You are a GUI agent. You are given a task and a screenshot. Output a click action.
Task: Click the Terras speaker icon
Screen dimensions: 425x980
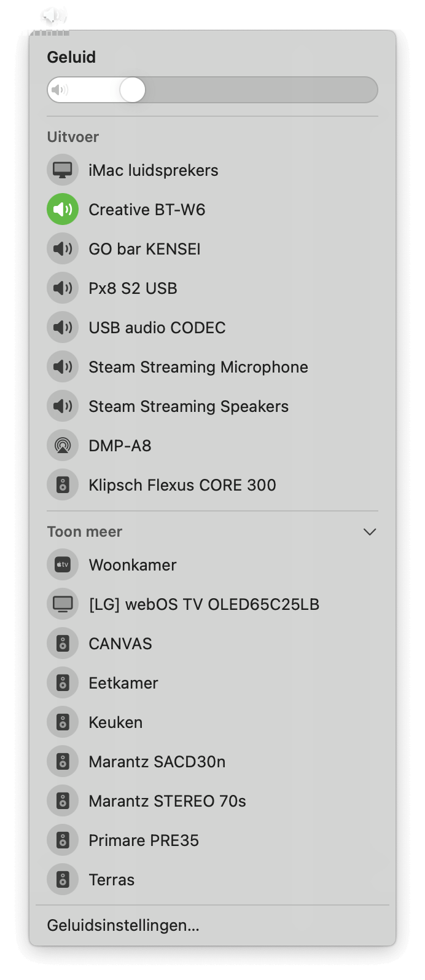(x=63, y=880)
